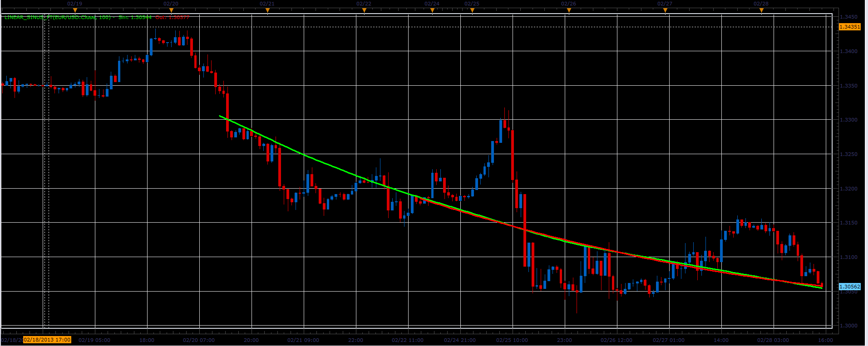Click the '18:00' time axis label
The width and height of the screenshot is (868, 346).
click(x=147, y=340)
